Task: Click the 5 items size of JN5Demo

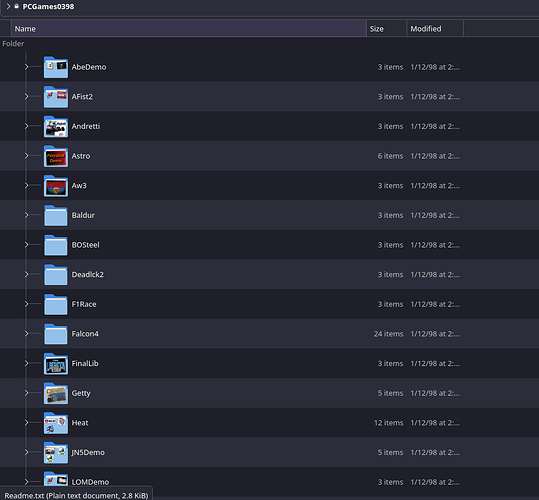Action: 390,452
